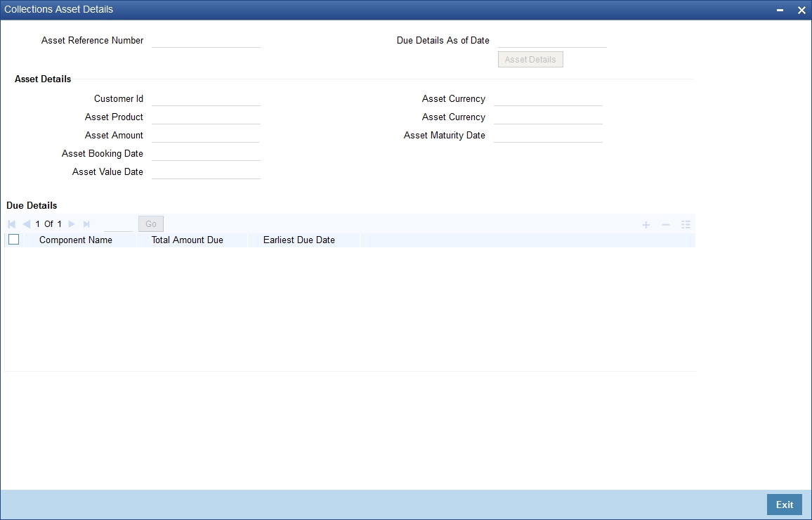Focus the Asset Value Date field

(x=206, y=172)
